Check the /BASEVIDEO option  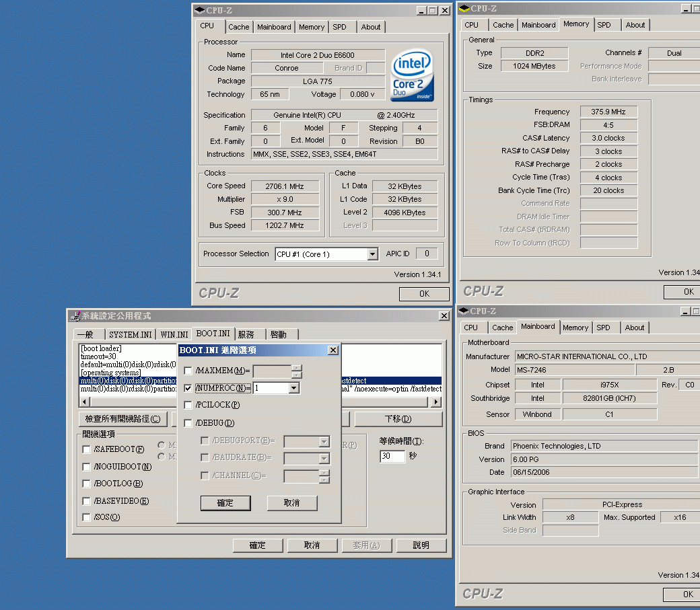tap(87, 501)
